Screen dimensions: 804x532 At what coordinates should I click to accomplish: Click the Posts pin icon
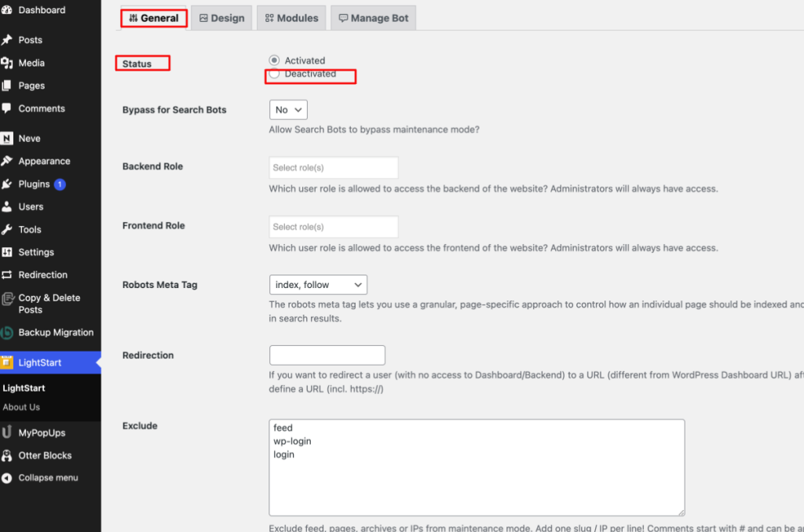tap(6, 40)
